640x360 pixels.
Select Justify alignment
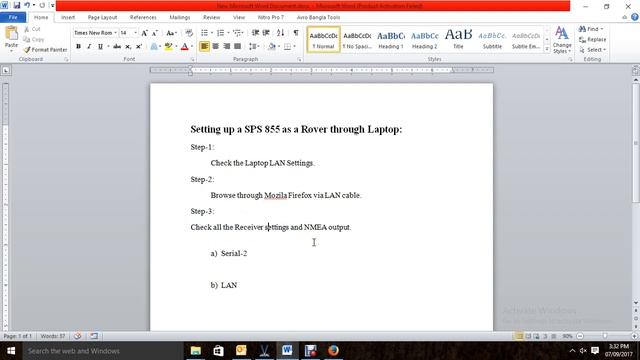click(x=238, y=47)
